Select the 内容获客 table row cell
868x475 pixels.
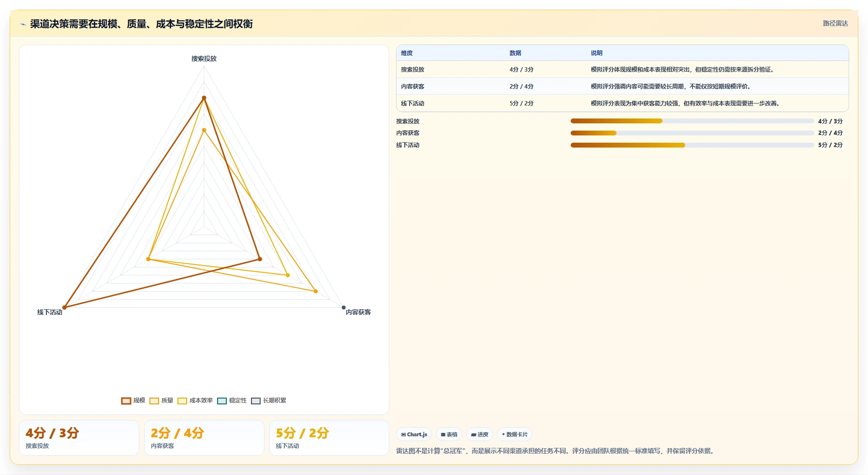point(412,87)
